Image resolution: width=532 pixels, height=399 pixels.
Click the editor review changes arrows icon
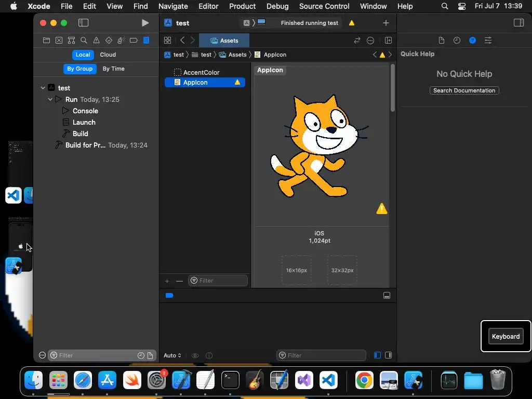coord(356,41)
